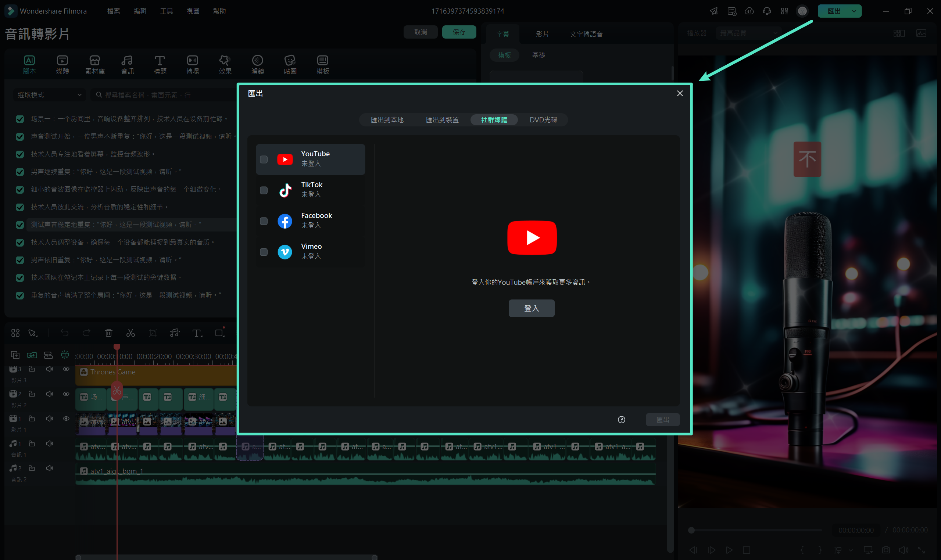Select the 社群媒體 tab
941x560 pixels.
[x=494, y=120]
